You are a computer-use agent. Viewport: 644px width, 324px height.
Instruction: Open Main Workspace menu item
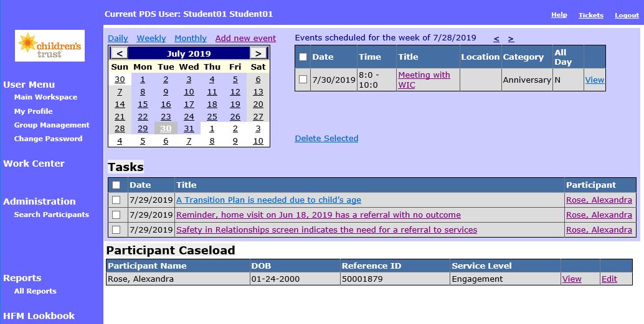(45, 97)
